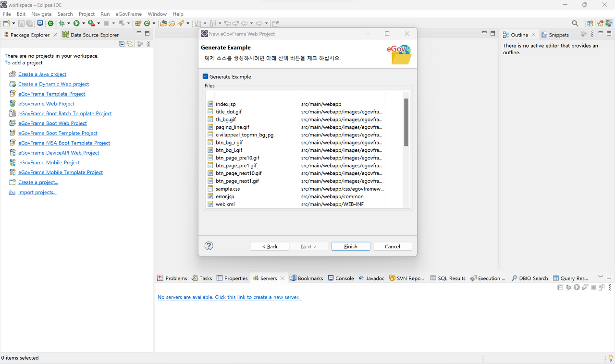The width and height of the screenshot is (615, 364).
Task: Close the Outline tab
Action: click(533, 35)
